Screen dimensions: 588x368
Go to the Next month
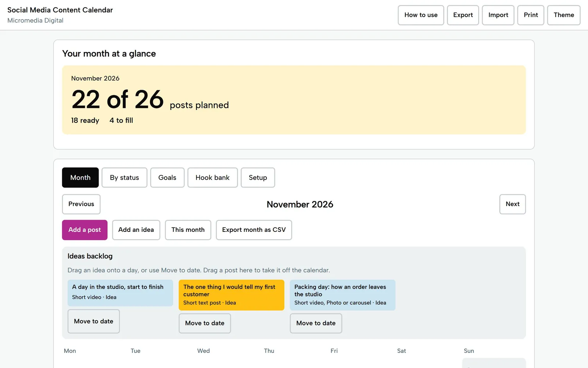(x=512, y=204)
